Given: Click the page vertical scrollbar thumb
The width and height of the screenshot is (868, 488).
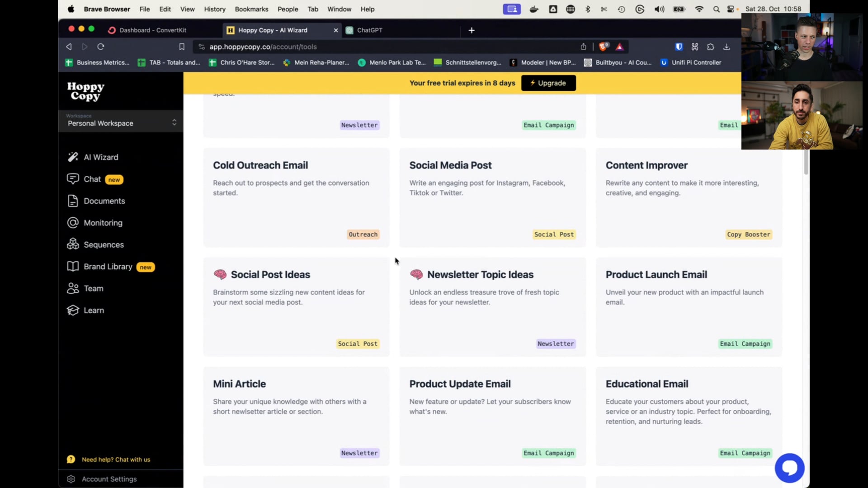Looking at the screenshot, I should click(806, 162).
